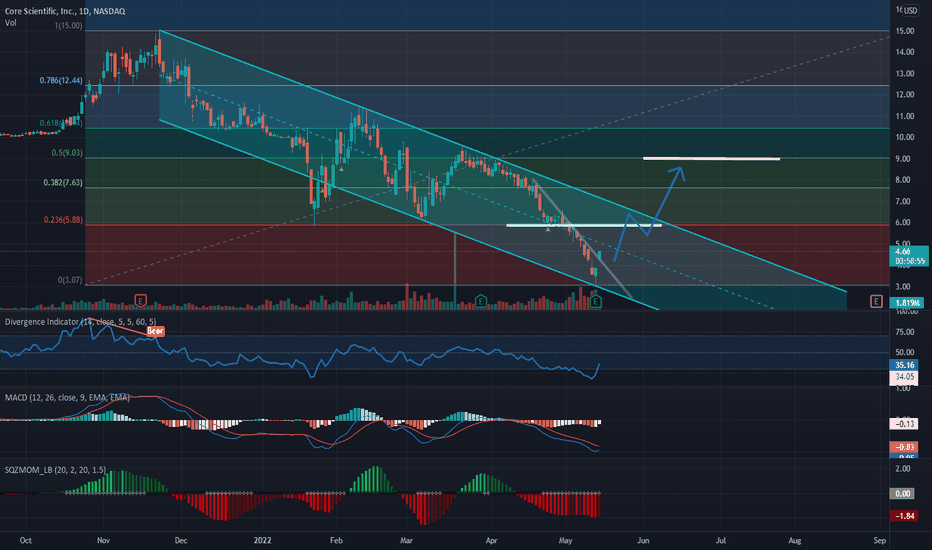932x550 pixels.
Task: Select the white horizontal line at 6.00
Action: click(584, 225)
